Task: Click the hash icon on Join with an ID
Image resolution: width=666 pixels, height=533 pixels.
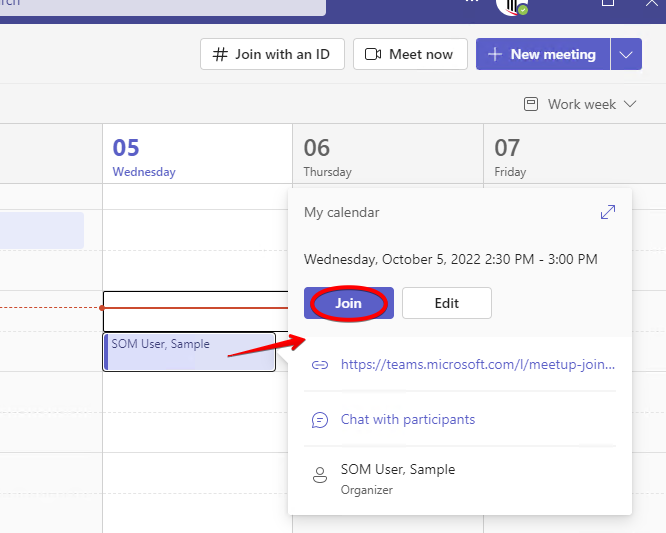Action: [220, 54]
